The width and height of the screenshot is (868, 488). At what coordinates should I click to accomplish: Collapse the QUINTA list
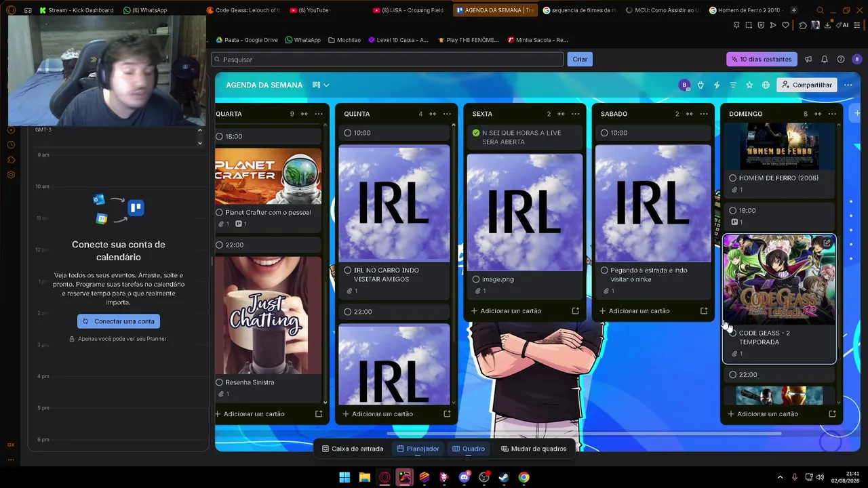point(433,114)
